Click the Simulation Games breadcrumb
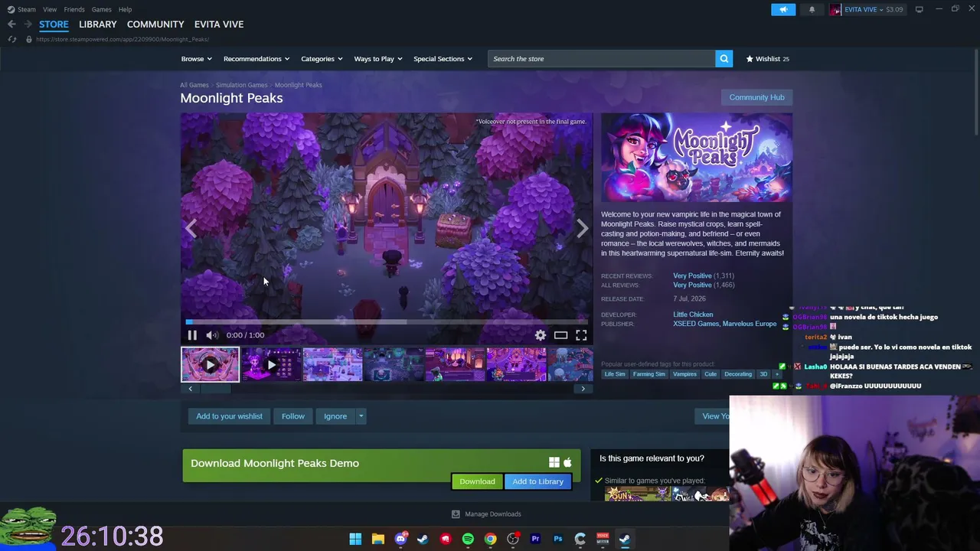The height and width of the screenshot is (551, 980). point(241,85)
